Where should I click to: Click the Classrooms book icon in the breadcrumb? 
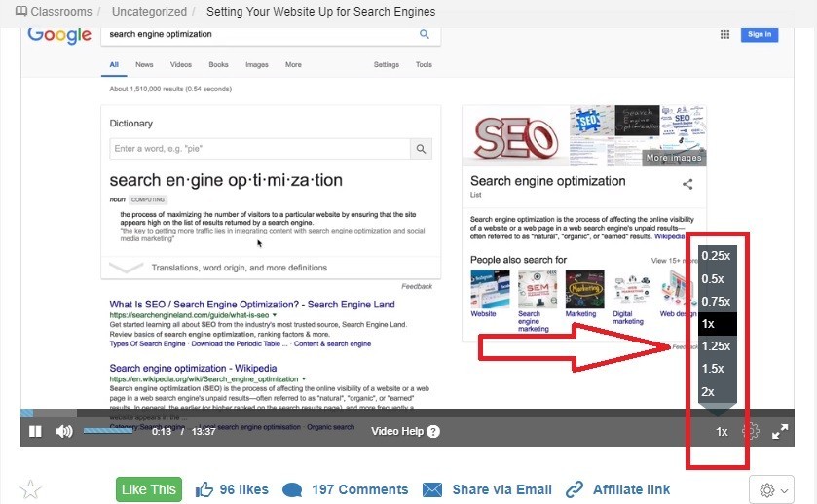(21, 11)
